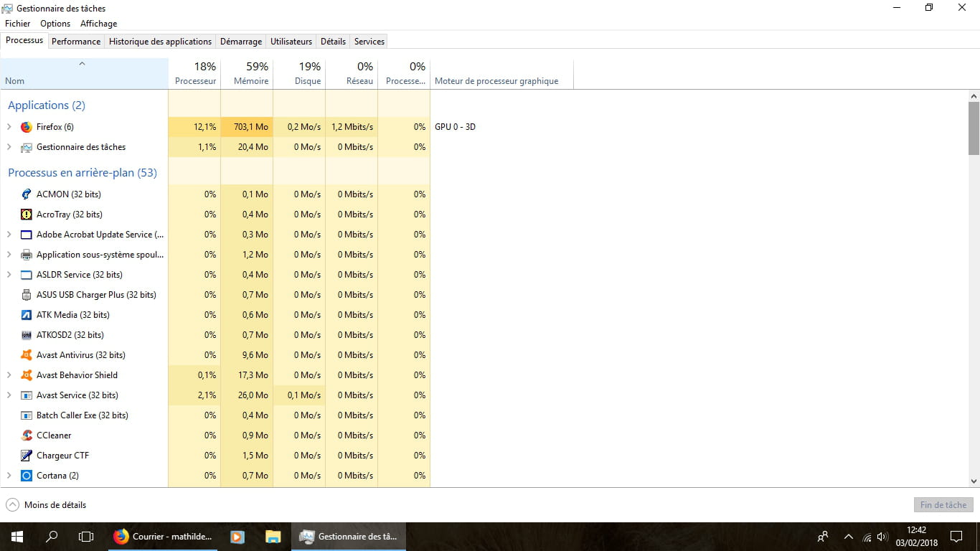The height and width of the screenshot is (551, 980).
Task: Open taskbar search magnifier
Action: pyautogui.click(x=52, y=537)
